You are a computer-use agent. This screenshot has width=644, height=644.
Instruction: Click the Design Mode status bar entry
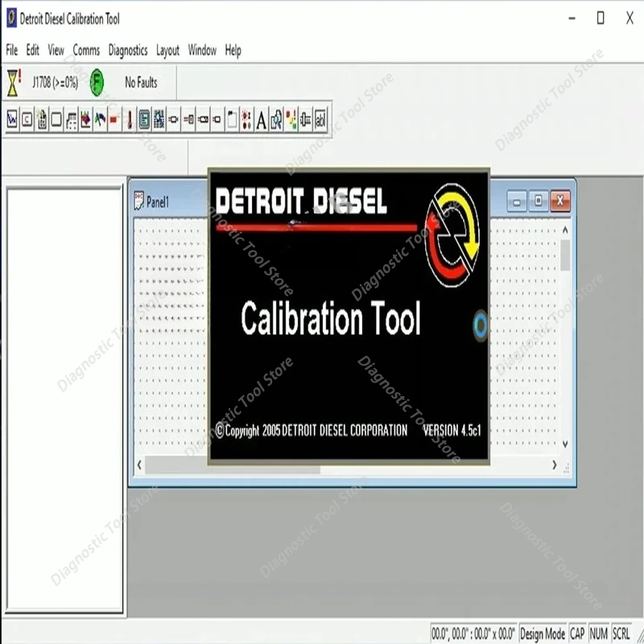pos(542,634)
